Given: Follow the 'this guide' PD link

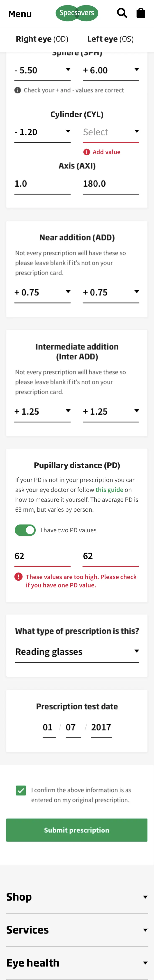Looking at the screenshot, I should 109,490.
